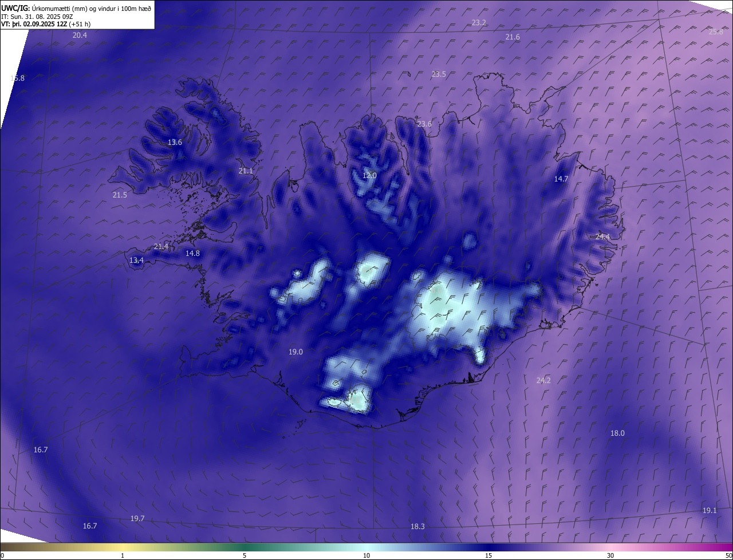Click the map value 21.1
The width and height of the screenshot is (733, 560).
[x=246, y=171]
